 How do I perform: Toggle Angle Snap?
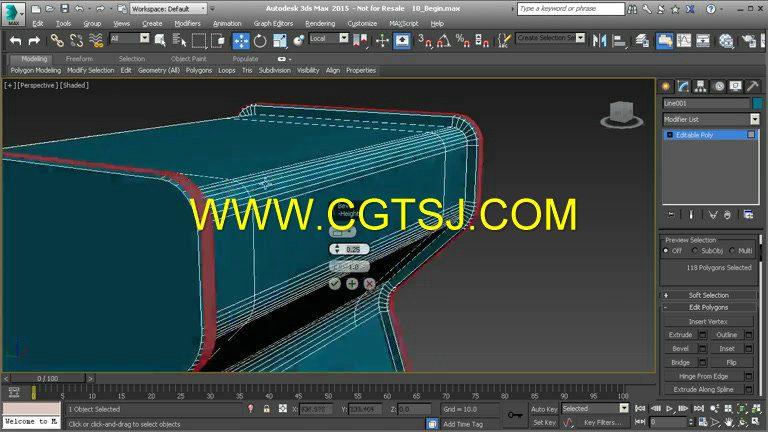coord(444,41)
